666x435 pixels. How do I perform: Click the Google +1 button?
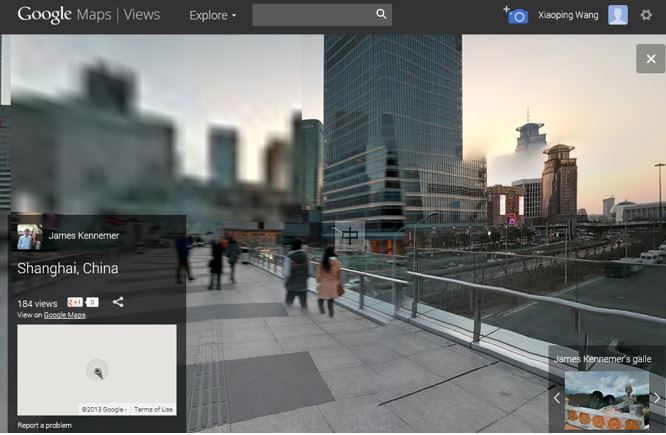[x=76, y=302]
